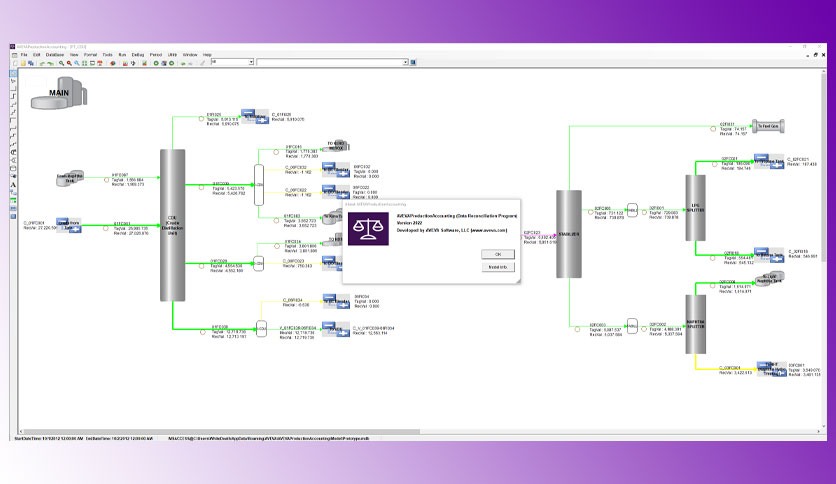The height and width of the screenshot is (484, 836).
Task: Open the wide toolbar combo box dropdown arrow
Action: [405, 62]
